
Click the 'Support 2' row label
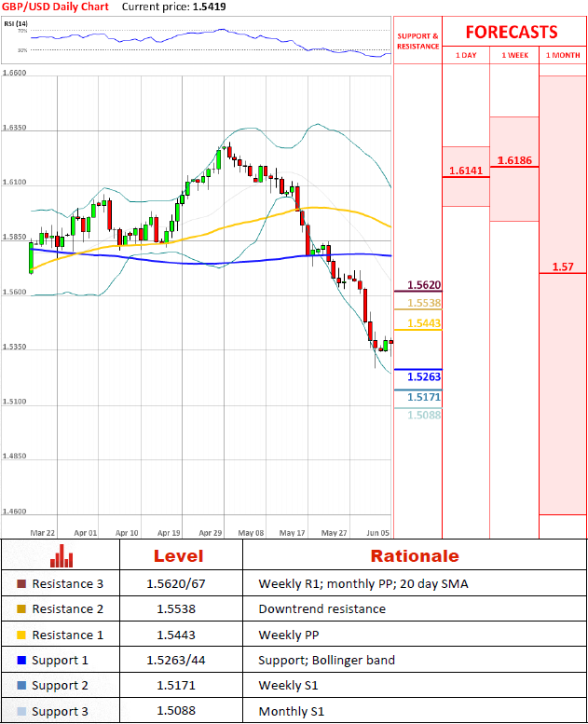coord(60,686)
